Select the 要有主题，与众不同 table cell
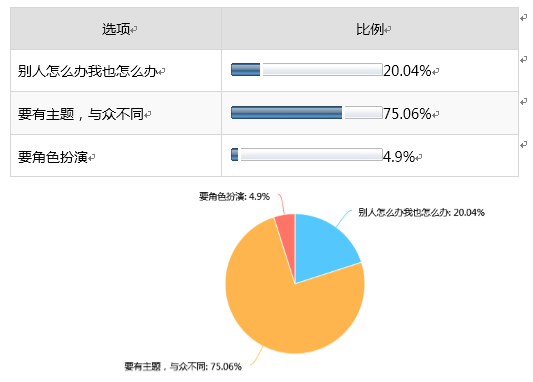The image size is (533, 382). click(x=116, y=113)
